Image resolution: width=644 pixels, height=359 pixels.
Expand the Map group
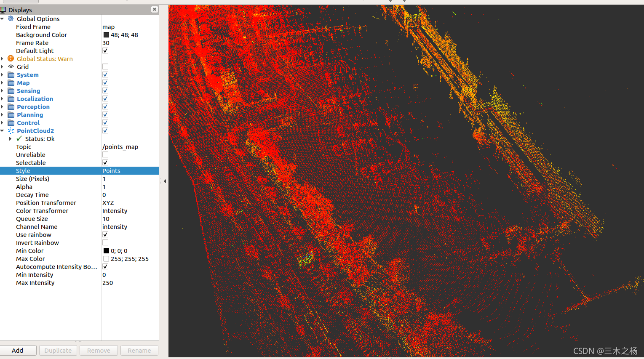coord(2,82)
